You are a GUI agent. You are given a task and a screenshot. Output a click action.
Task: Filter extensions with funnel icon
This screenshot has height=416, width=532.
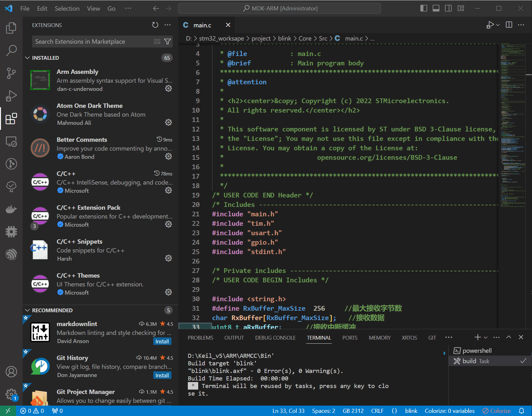[168, 42]
